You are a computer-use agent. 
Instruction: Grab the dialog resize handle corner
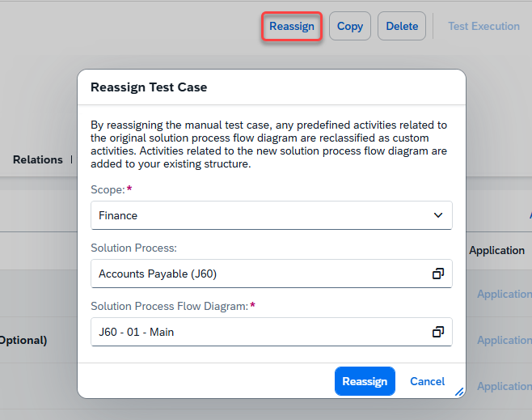tap(458, 392)
